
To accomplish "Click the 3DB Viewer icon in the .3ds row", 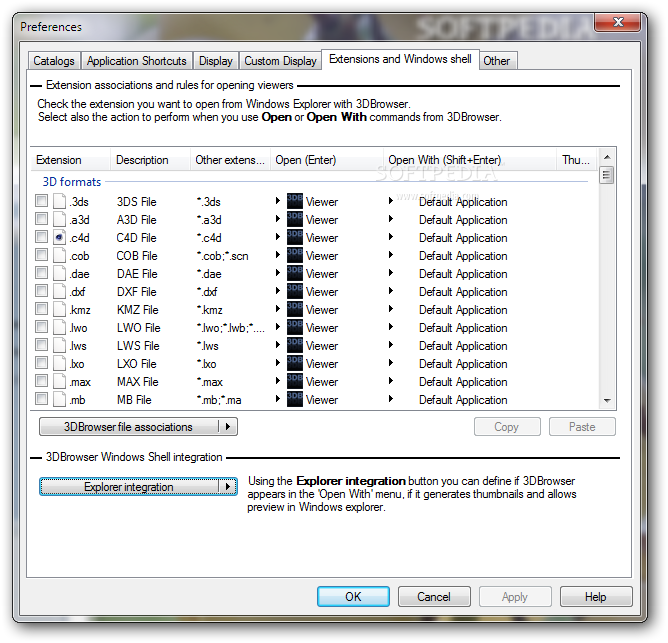I will tap(295, 201).
